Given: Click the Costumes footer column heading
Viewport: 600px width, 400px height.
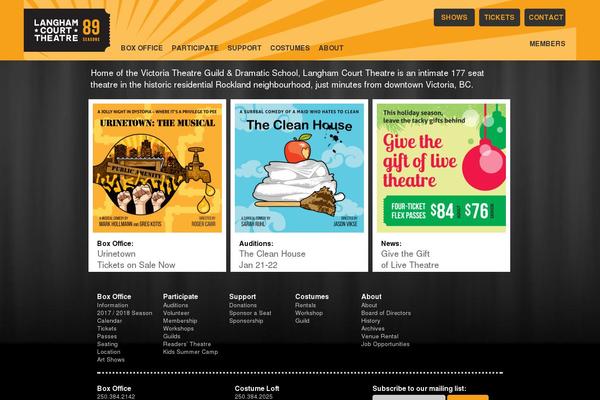Looking at the screenshot, I should tap(311, 297).
